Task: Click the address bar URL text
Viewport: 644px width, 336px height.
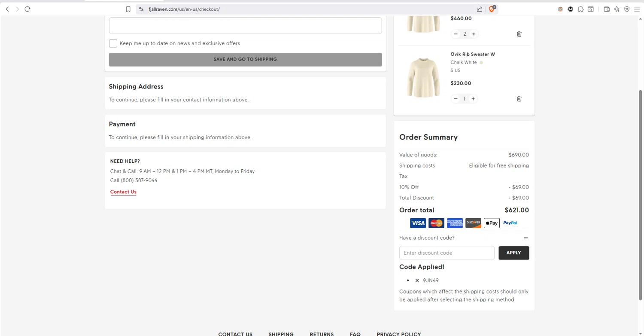Action: 184,9
